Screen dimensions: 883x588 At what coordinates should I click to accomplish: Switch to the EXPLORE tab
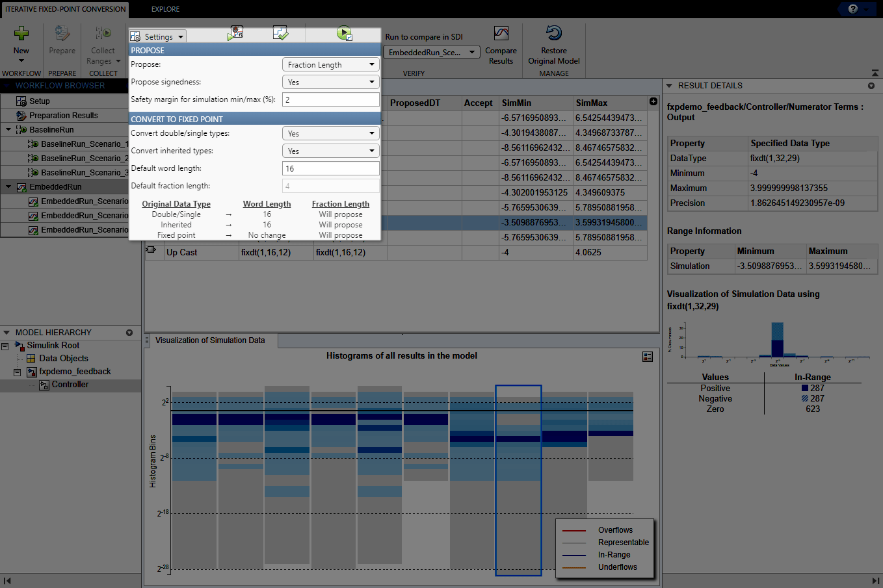pyautogui.click(x=165, y=9)
